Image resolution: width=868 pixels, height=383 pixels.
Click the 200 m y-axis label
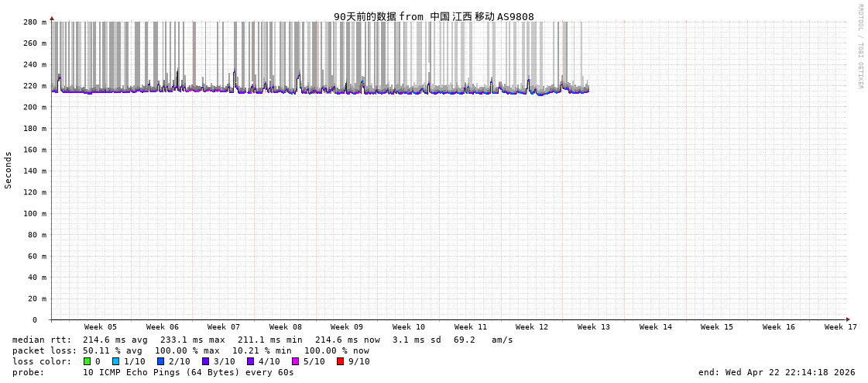[x=34, y=107]
